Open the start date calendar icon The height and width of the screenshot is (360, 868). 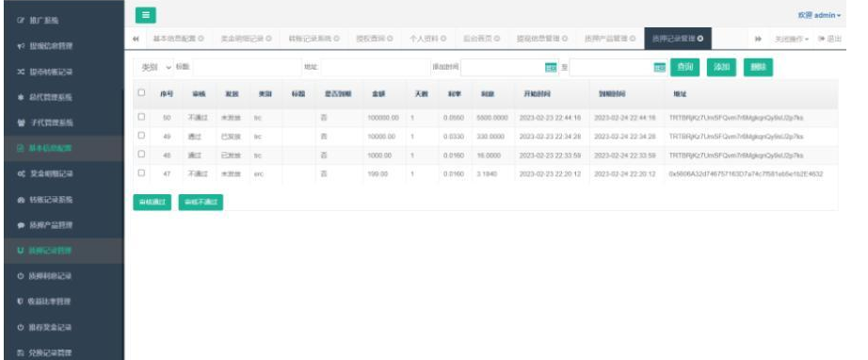click(550, 68)
